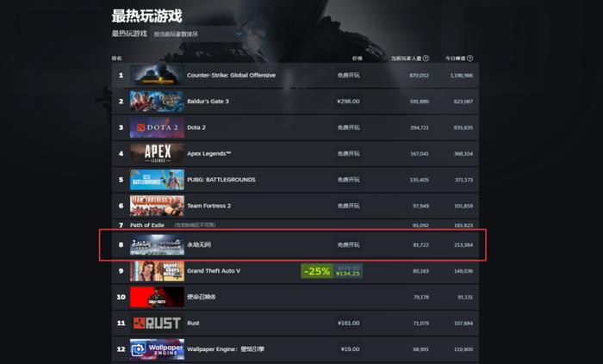This screenshot has height=364, width=603.
Task: Open the Rust logo thumbnail
Action: tap(157, 323)
